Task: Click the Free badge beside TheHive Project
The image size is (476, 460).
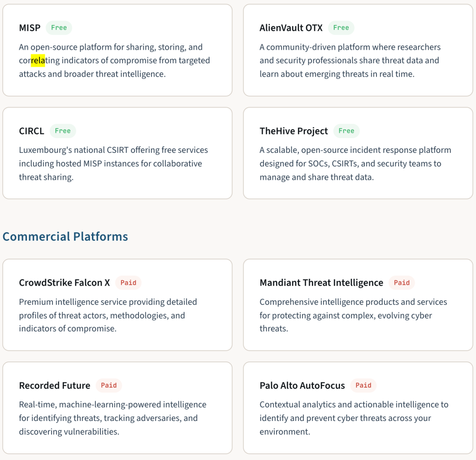Action: (346, 131)
